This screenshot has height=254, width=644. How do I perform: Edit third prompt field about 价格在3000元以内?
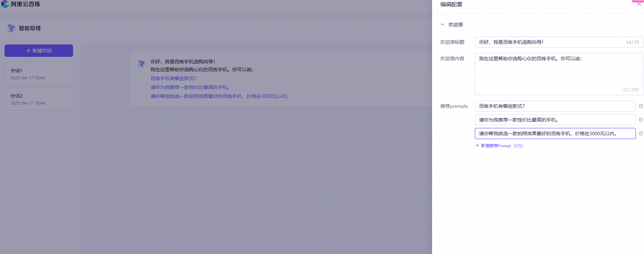click(555, 134)
